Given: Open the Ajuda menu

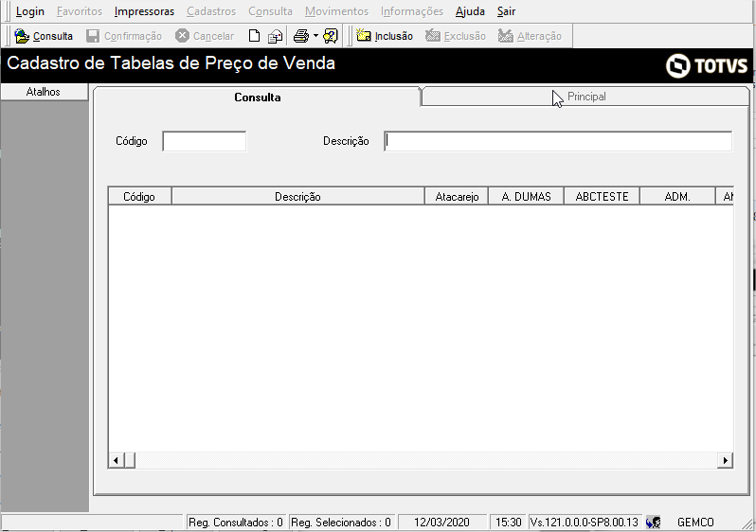Looking at the screenshot, I should pyautogui.click(x=470, y=11).
